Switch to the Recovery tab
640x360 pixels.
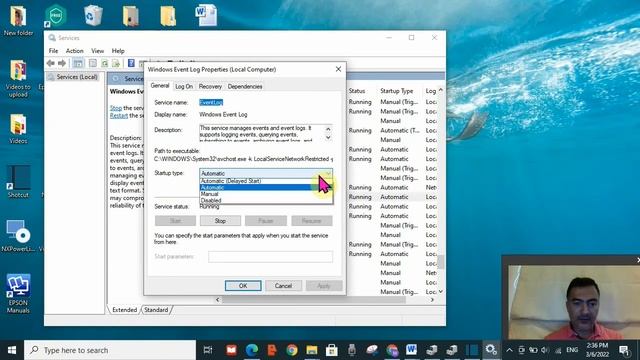(210, 87)
